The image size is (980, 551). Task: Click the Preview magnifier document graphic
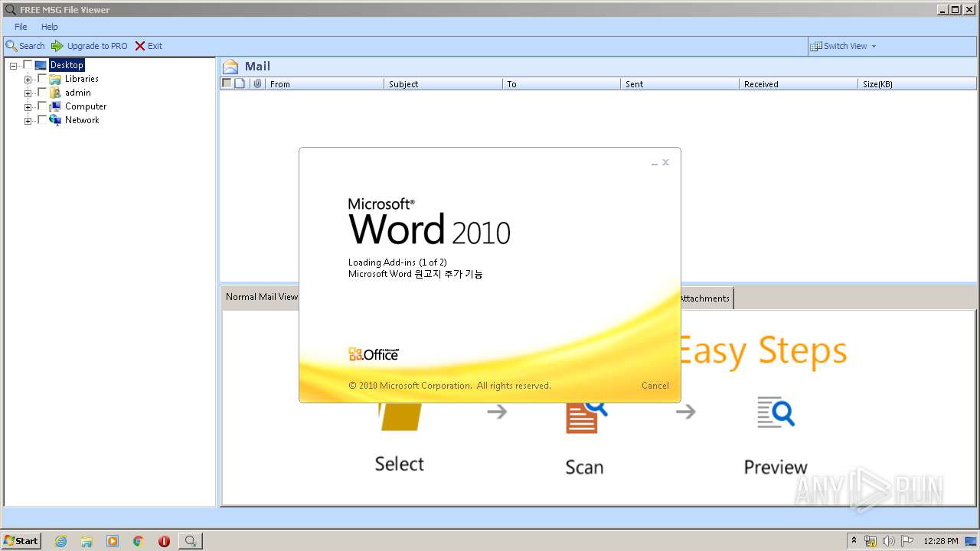(x=776, y=412)
